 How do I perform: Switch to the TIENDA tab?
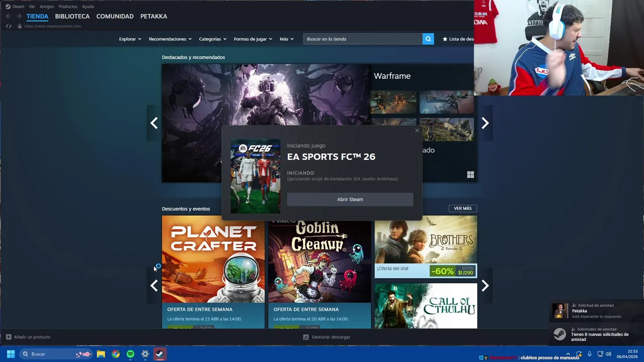coord(37,17)
